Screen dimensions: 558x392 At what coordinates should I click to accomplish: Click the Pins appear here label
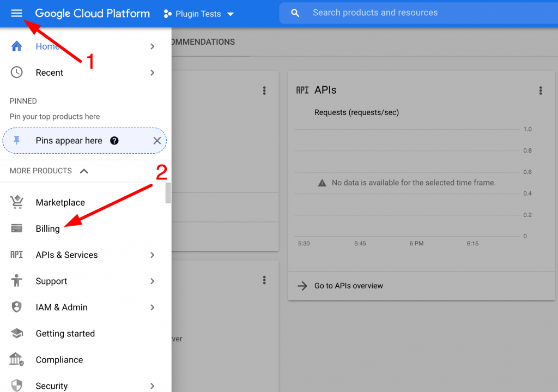pos(69,141)
